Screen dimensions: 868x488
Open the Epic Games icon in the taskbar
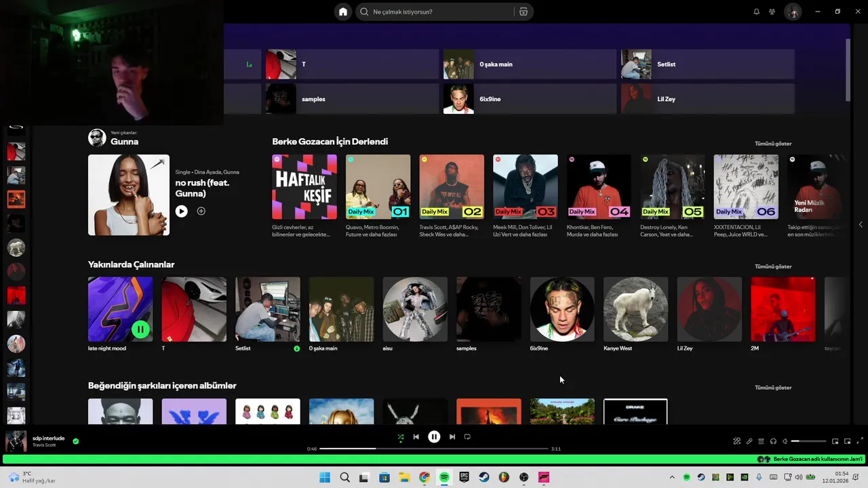465,477
